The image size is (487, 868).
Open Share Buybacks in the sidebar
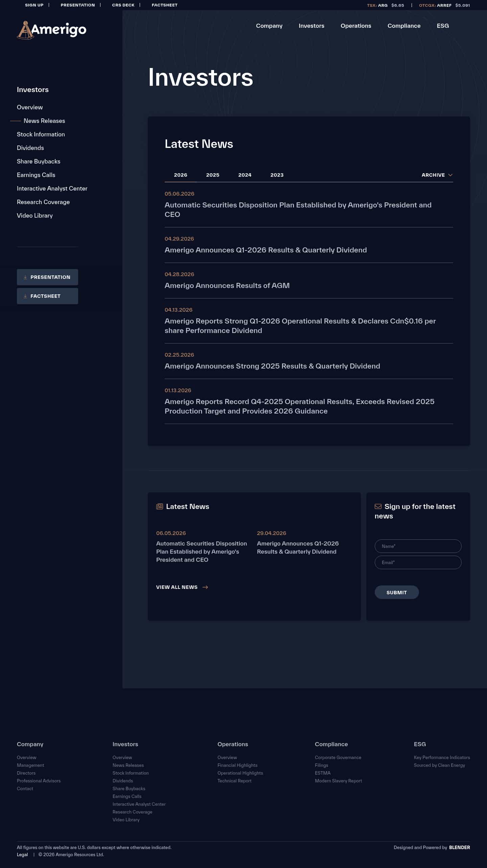[39, 161]
